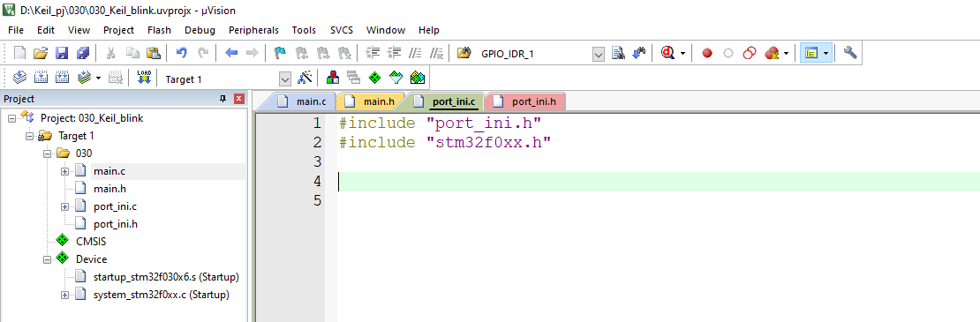The height and width of the screenshot is (322, 980).
Task: Open the GPIO_IDR_1 find dropdown
Action: point(598,55)
